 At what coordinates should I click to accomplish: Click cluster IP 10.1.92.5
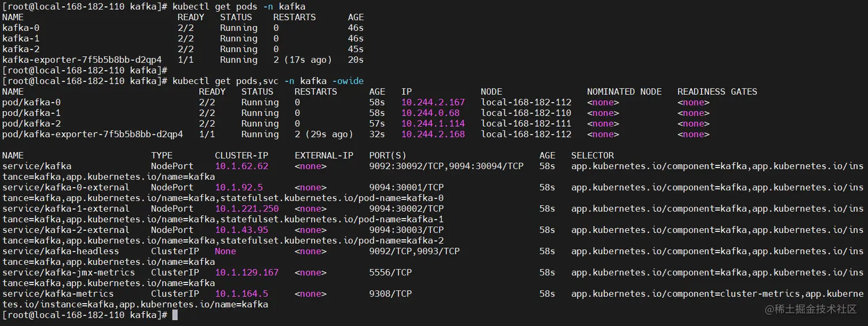(x=239, y=187)
